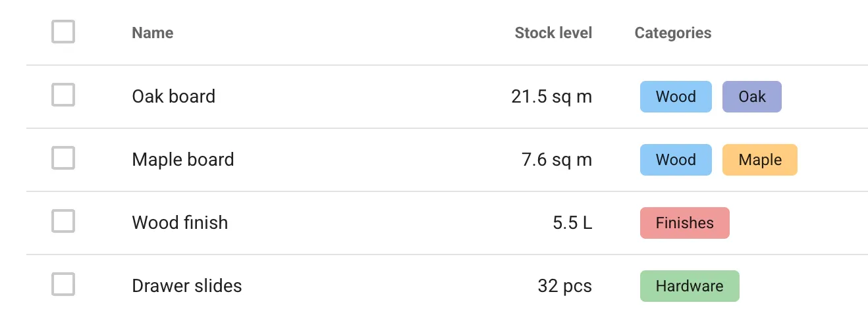
Task: Open the Wood finish item name
Action: (x=180, y=223)
